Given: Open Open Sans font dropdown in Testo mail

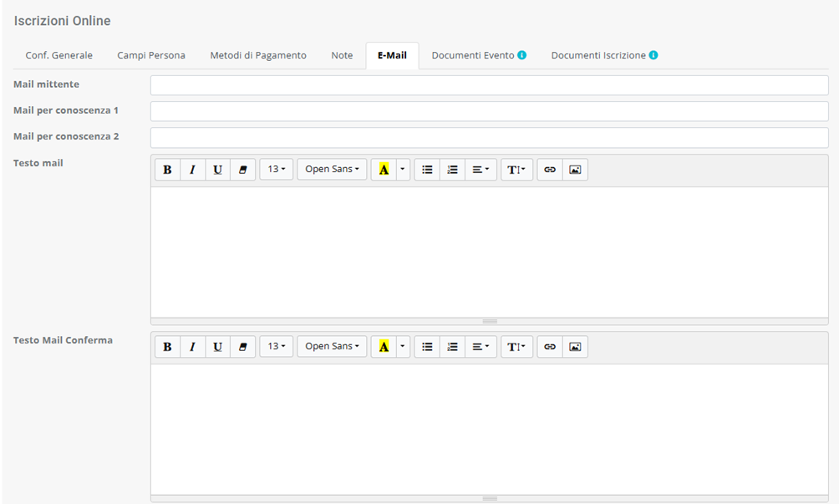Looking at the screenshot, I should [332, 170].
